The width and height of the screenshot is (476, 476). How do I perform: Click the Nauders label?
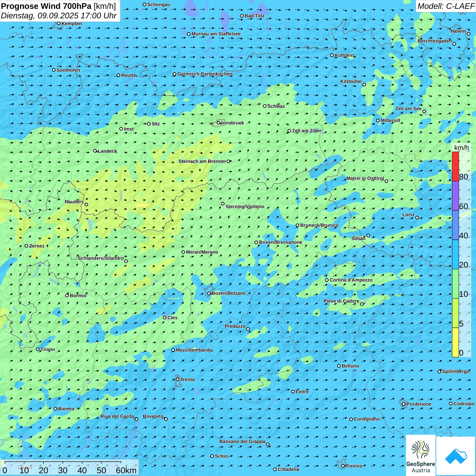[x=74, y=202]
